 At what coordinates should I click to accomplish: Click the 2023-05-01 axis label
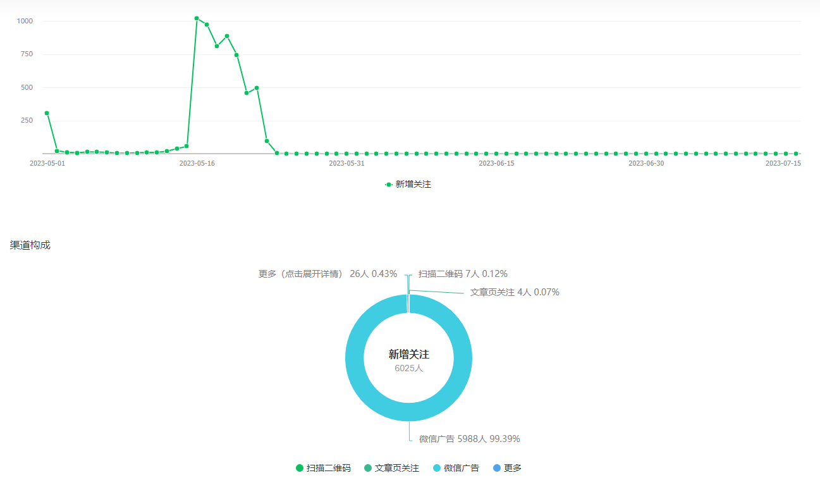(47, 163)
